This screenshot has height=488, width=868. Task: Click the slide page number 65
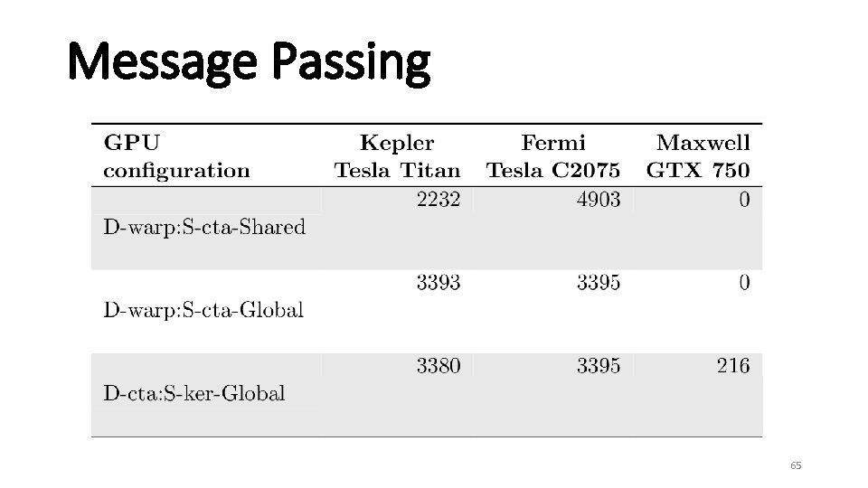click(796, 465)
